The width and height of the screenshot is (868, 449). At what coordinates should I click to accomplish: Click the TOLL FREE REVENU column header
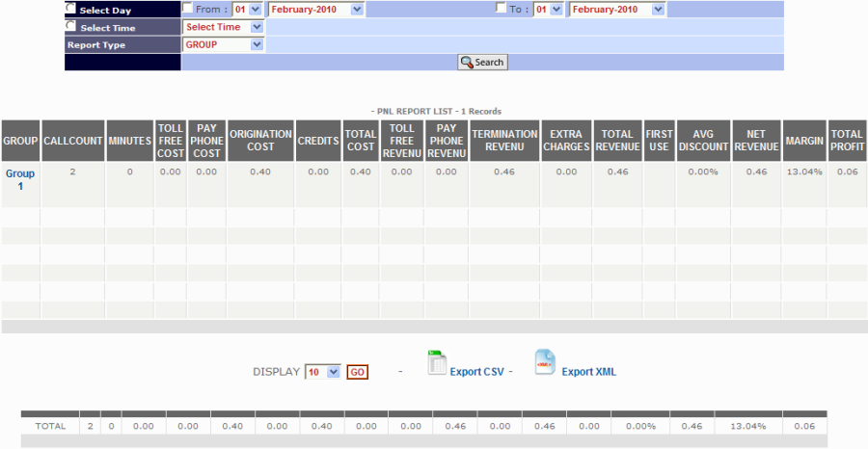pyautogui.click(x=402, y=141)
